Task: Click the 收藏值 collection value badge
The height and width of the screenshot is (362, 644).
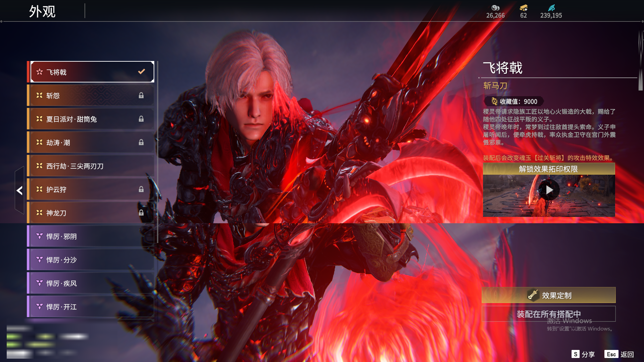Action: tap(514, 101)
